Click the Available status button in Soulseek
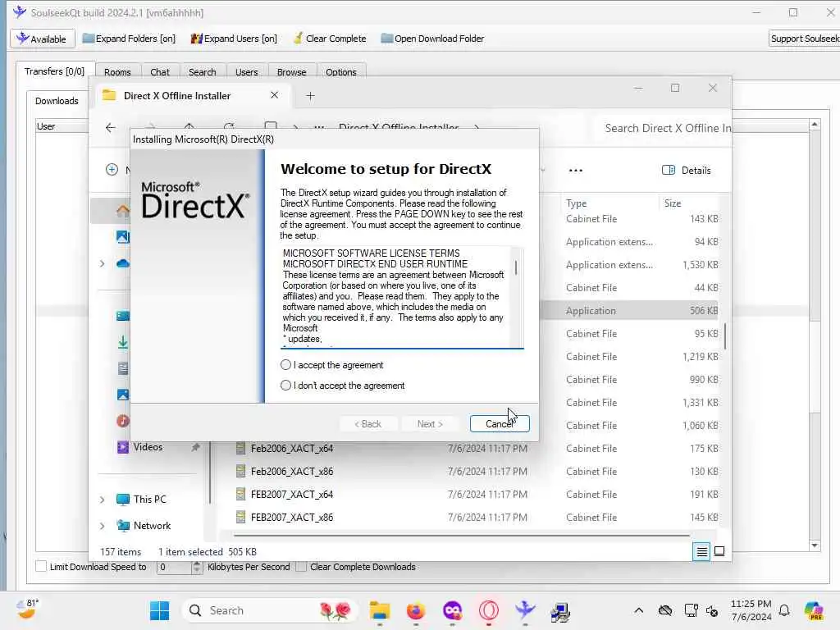The width and height of the screenshot is (840, 630). [42, 39]
